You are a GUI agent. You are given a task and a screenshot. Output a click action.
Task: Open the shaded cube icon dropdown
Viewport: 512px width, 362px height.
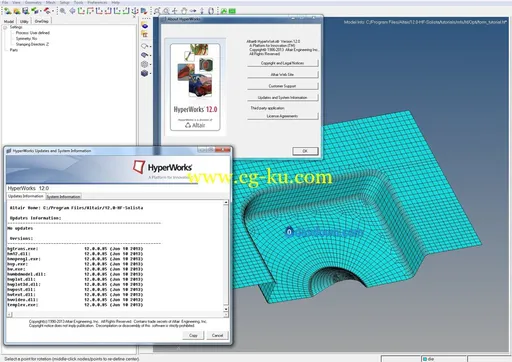pos(150,73)
